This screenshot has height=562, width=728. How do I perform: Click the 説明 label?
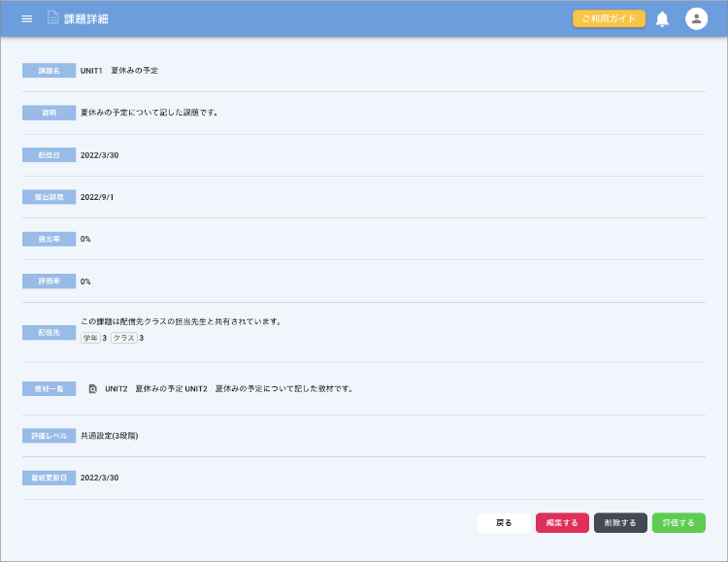coord(49,113)
